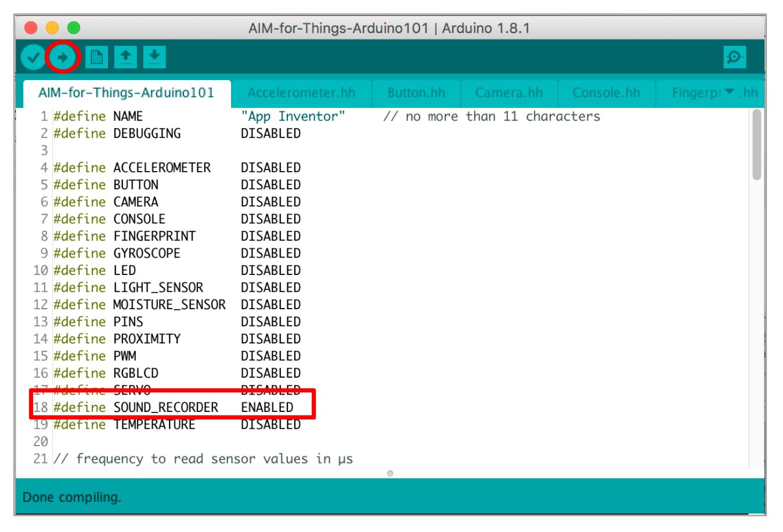The height and width of the screenshot is (532, 783).
Task: Click the Upload arrow button
Action: point(62,57)
